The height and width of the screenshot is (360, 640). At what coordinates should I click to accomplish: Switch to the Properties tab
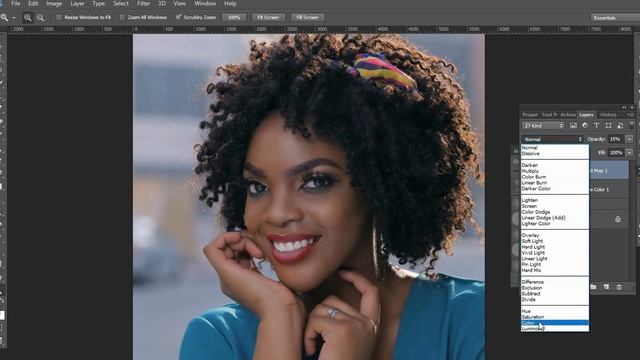(530, 115)
